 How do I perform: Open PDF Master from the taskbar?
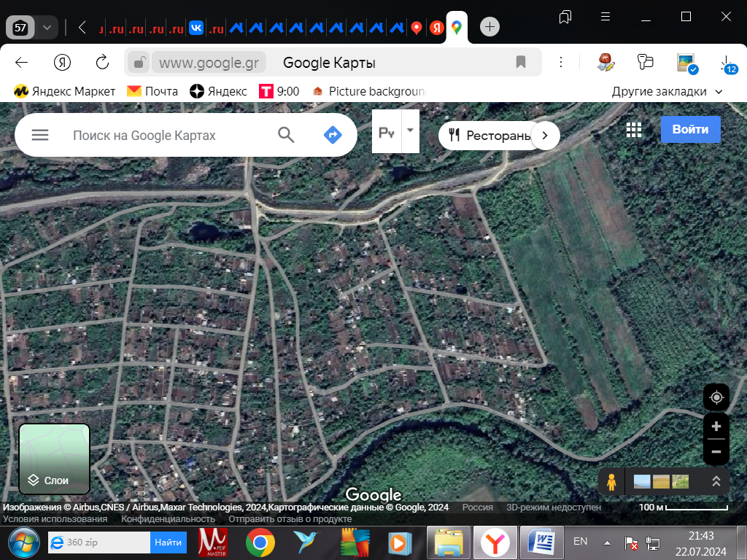pos(212,542)
